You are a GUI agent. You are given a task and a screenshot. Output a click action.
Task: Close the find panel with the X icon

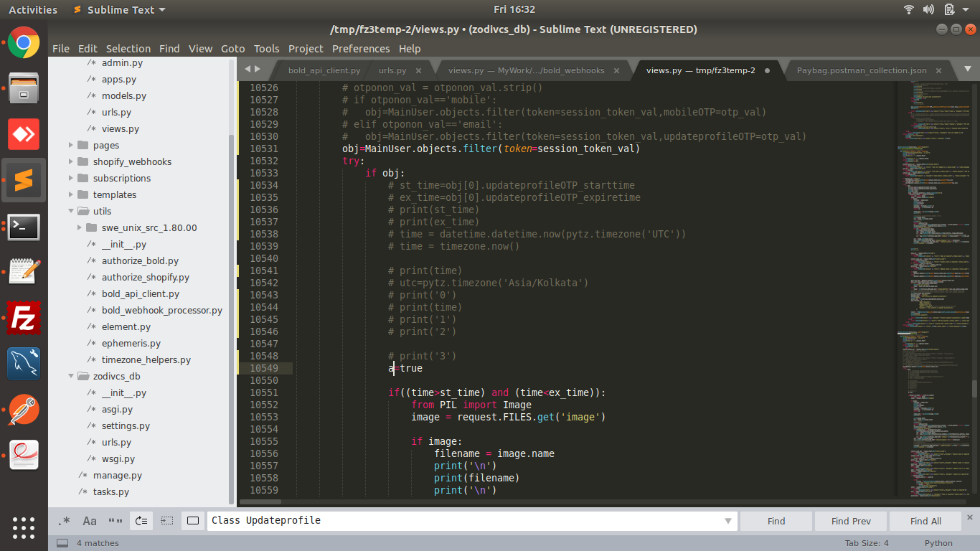pos(970,517)
